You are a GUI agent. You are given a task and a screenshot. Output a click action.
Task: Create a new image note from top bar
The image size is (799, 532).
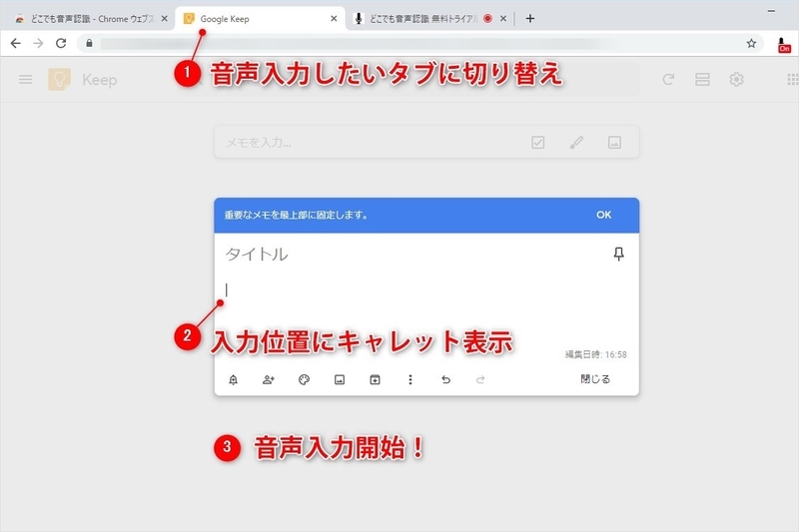point(614,142)
